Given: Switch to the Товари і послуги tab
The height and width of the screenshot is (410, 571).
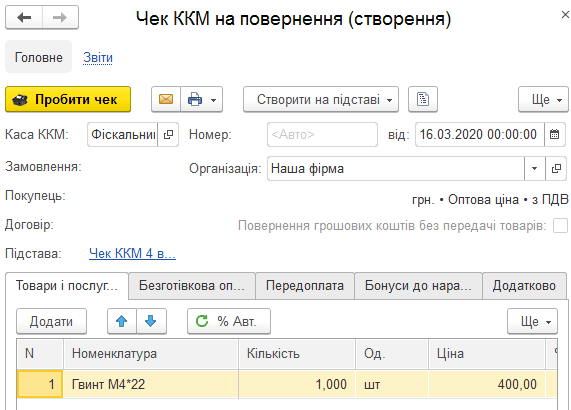Looking at the screenshot, I should point(67,286).
